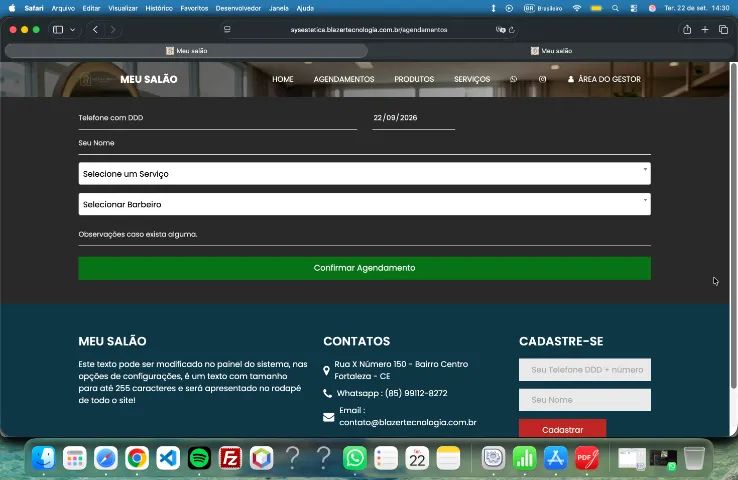Go to PRODUTOS nav link
The image size is (738, 480).
pos(414,79)
